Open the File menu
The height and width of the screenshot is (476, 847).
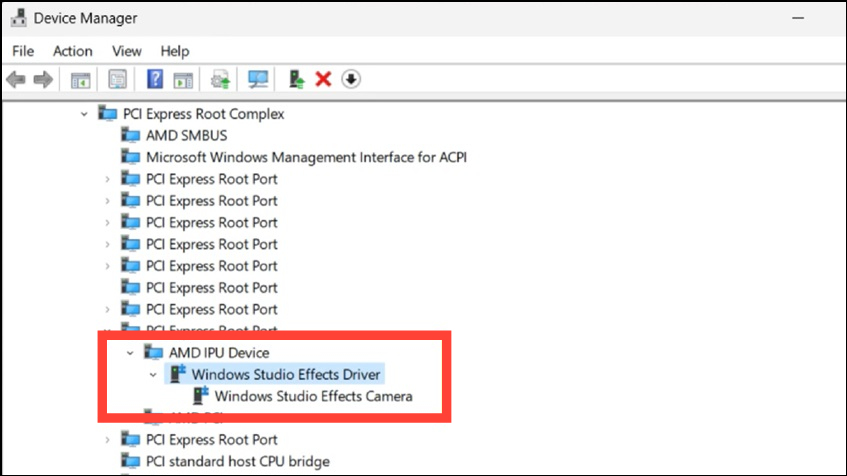(23, 51)
